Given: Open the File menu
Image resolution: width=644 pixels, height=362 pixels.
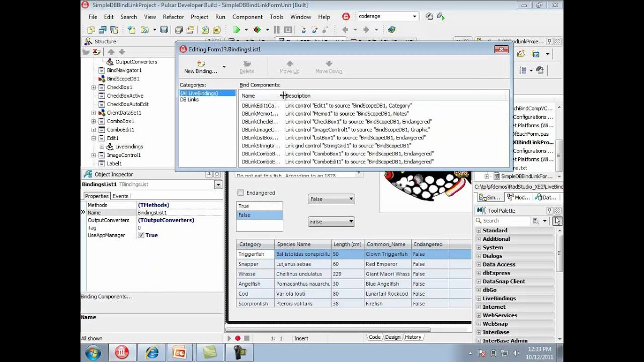Looking at the screenshot, I should tap(93, 17).
